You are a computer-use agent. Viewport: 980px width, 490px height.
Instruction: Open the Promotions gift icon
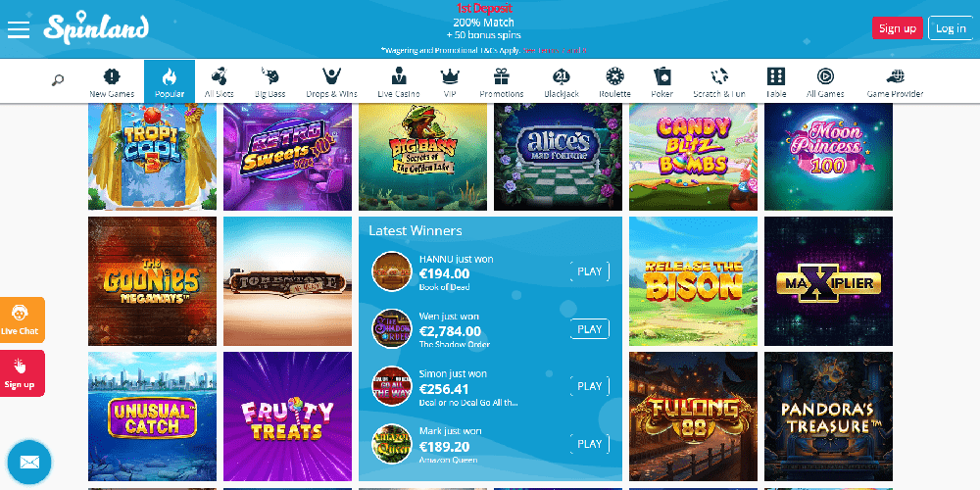click(x=501, y=77)
